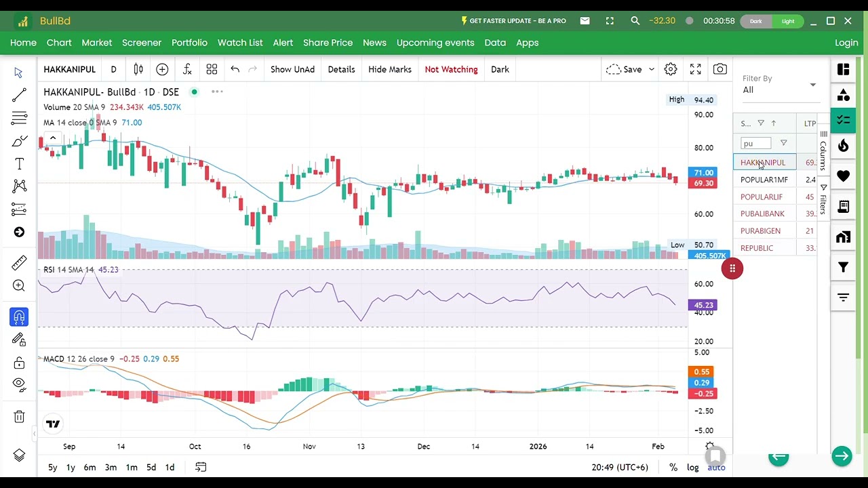
Task: Collapse the indicator legend chevron
Action: tap(53, 138)
